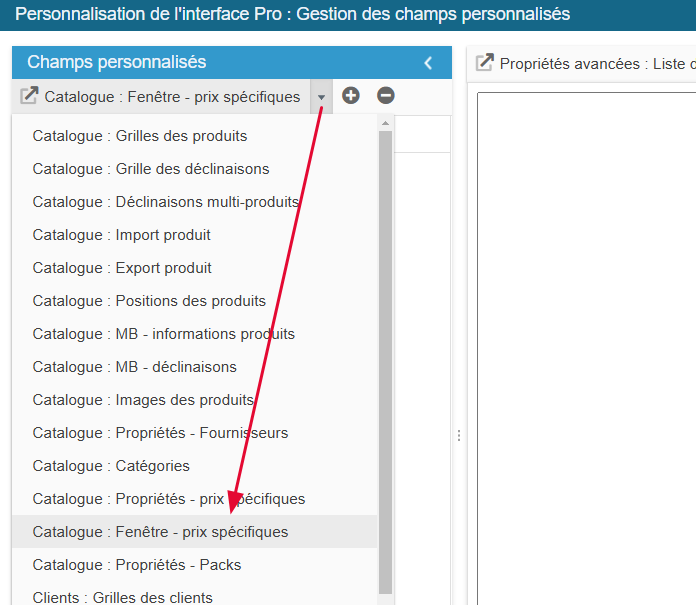Click external link icon beside Catalogue selector
Image resolution: width=696 pixels, height=605 pixels.
click(x=29, y=96)
